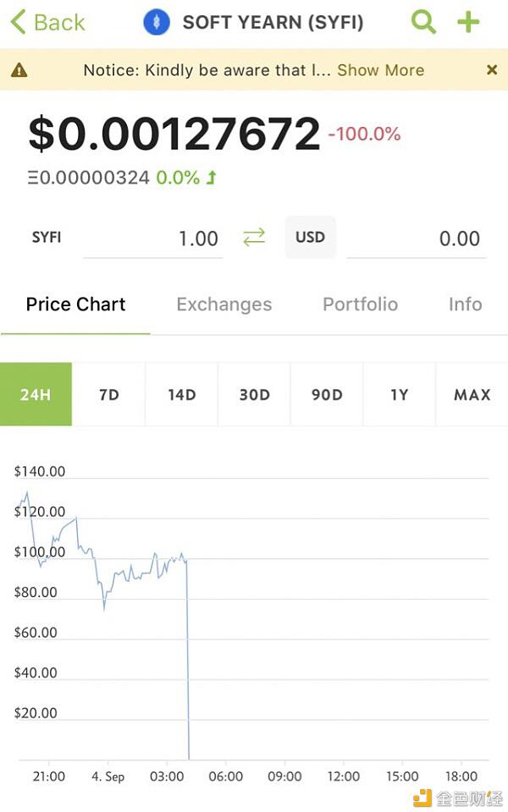The height and width of the screenshot is (812, 508).
Task: Expand the notice with Show More
Action: click(379, 70)
